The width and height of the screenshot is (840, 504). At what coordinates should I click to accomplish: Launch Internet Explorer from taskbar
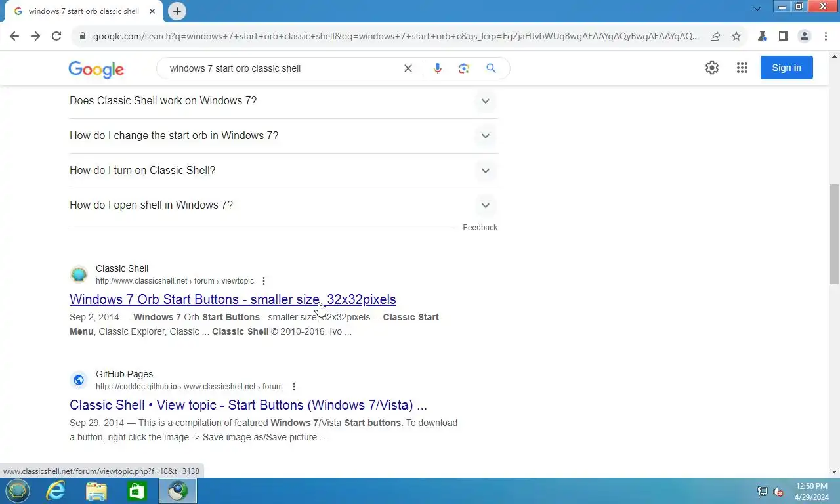(56, 491)
